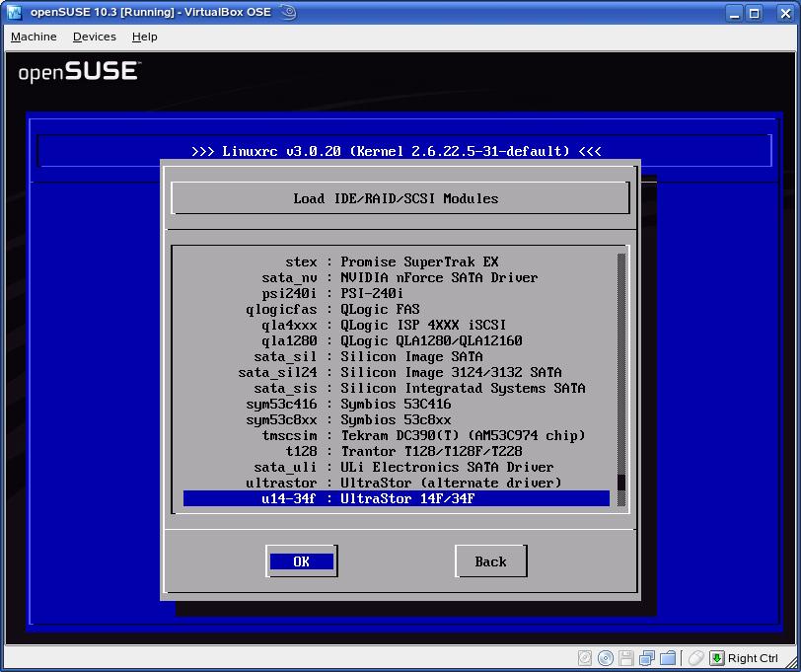This screenshot has height=672, width=801.
Task: Select stex Promise SuperTrak EX module
Action: coord(397,261)
